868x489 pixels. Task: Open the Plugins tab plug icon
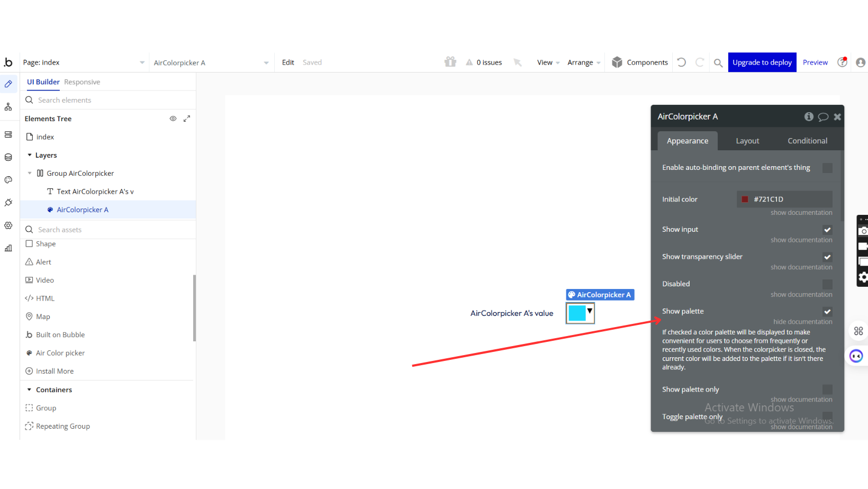tap(8, 203)
